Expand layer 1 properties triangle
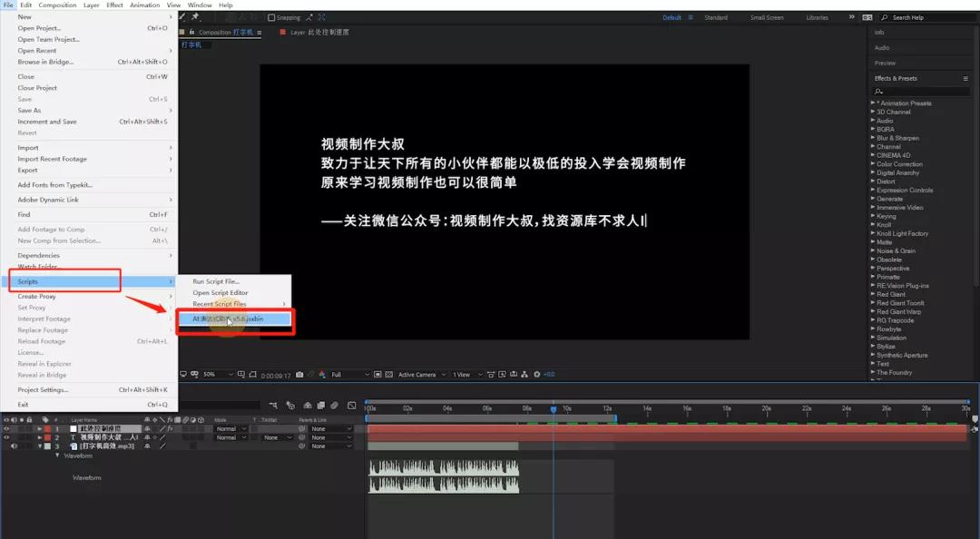Screen dimensions: 980x539 [x=40, y=429]
